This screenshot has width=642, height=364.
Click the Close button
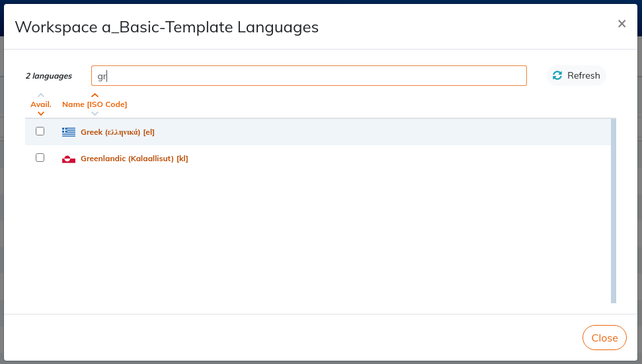(x=604, y=338)
